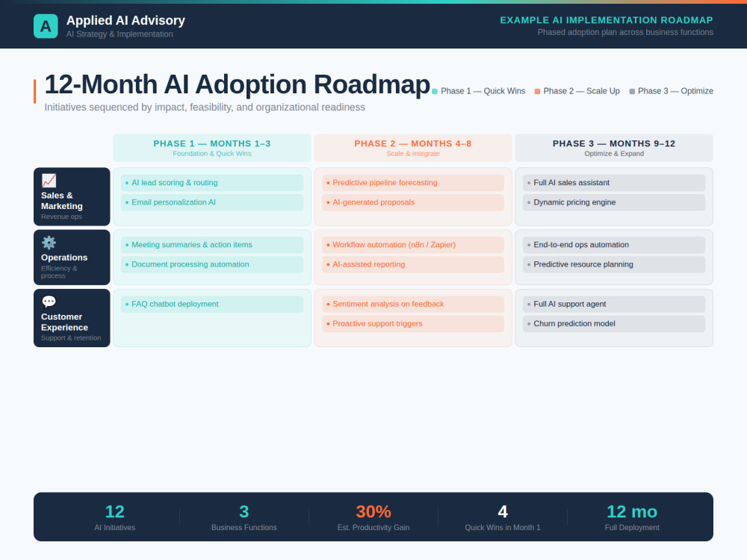
Task: Open the Operations row card
Action: 72,258
